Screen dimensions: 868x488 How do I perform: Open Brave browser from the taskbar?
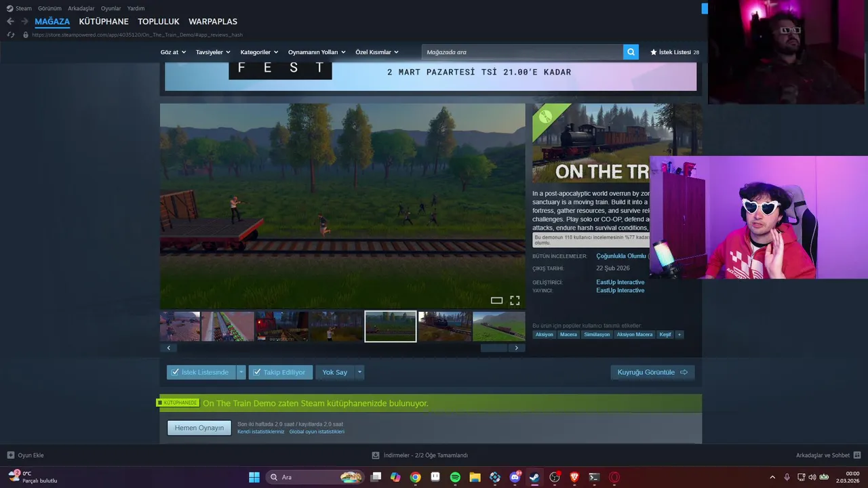574,477
